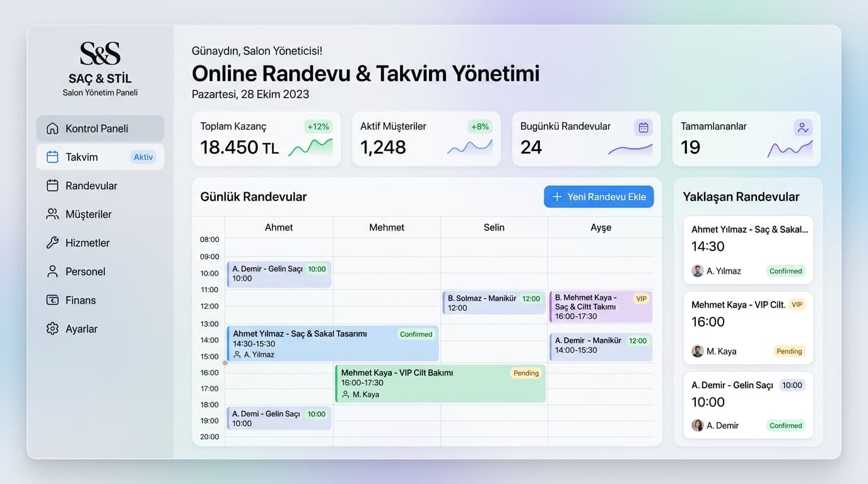Viewport: 868px width, 484px height.
Task: Open the Takvim menu item
Action: 100,157
